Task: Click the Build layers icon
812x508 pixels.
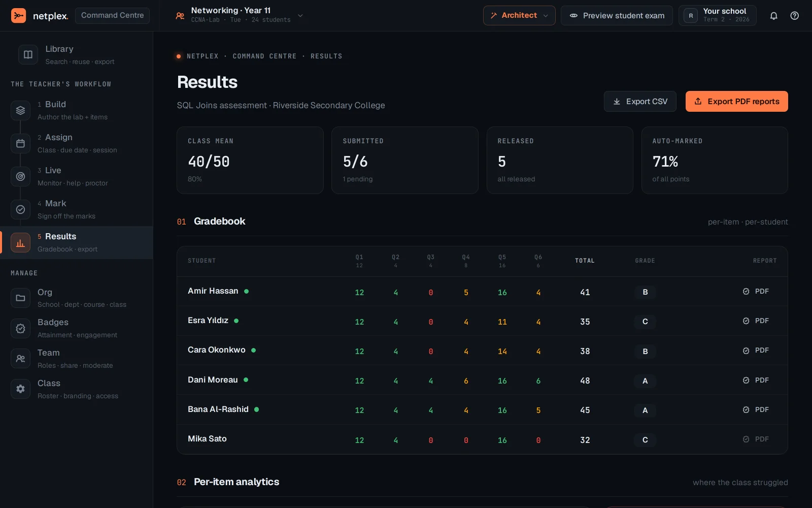Action: tap(20, 110)
